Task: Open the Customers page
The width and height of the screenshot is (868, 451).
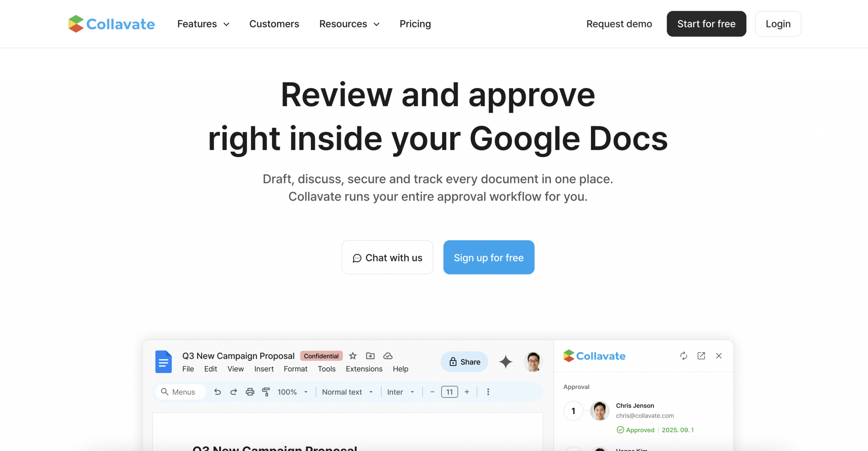Action: point(274,24)
